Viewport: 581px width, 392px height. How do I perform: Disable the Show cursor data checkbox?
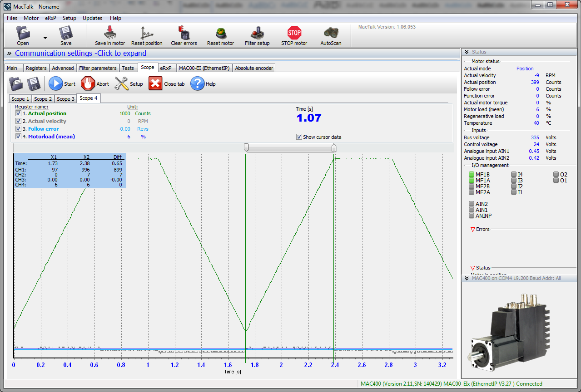pos(299,137)
